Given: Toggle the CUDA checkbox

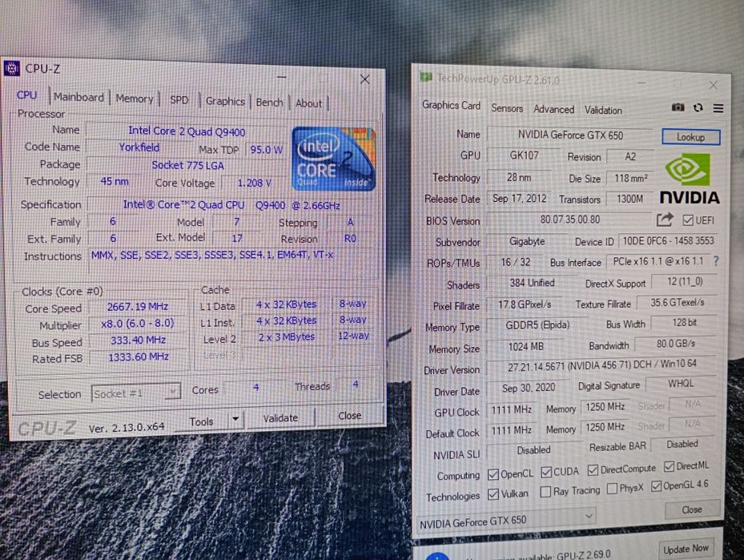Looking at the screenshot, I should point(546,472).
